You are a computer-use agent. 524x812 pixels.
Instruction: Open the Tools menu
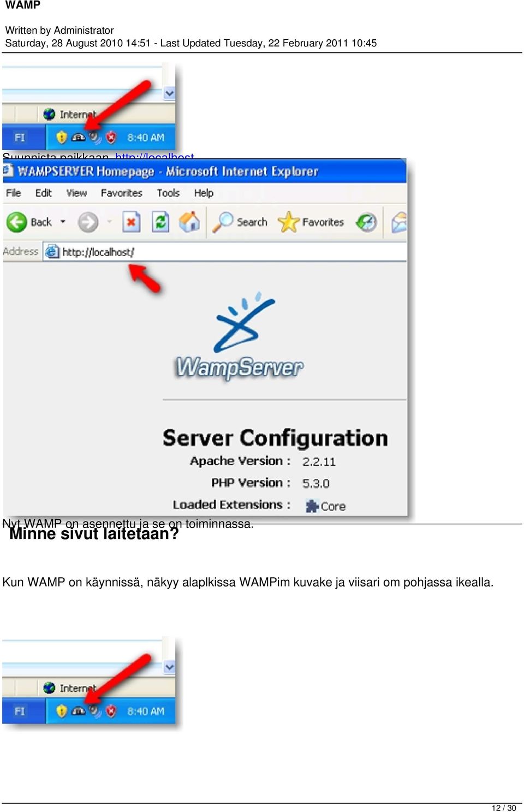click(168, 193)
